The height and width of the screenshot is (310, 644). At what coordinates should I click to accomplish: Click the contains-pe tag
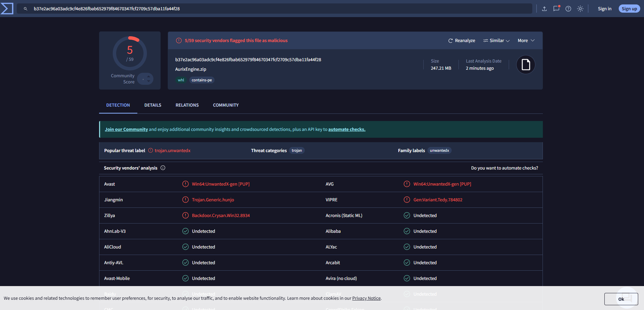(x=202, y=80)
